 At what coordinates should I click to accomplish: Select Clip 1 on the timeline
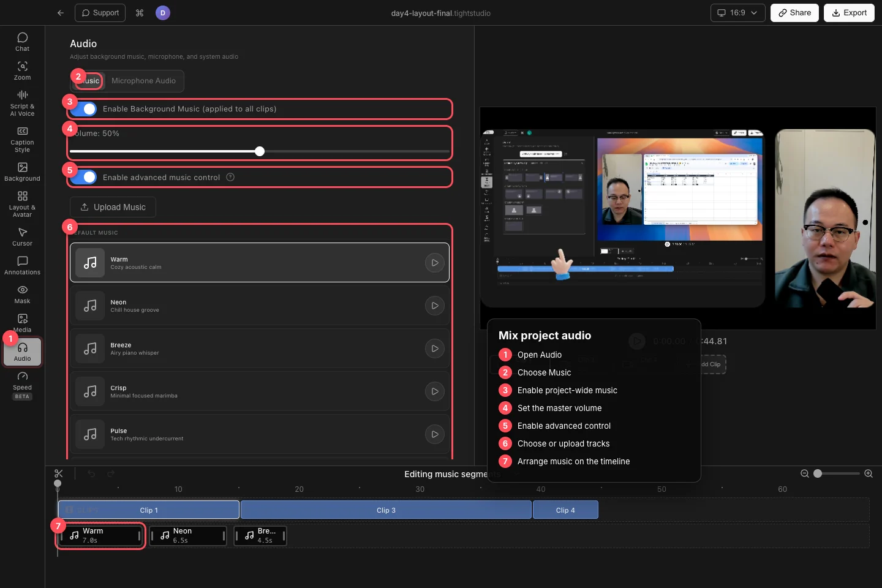[x=149, y=510]
